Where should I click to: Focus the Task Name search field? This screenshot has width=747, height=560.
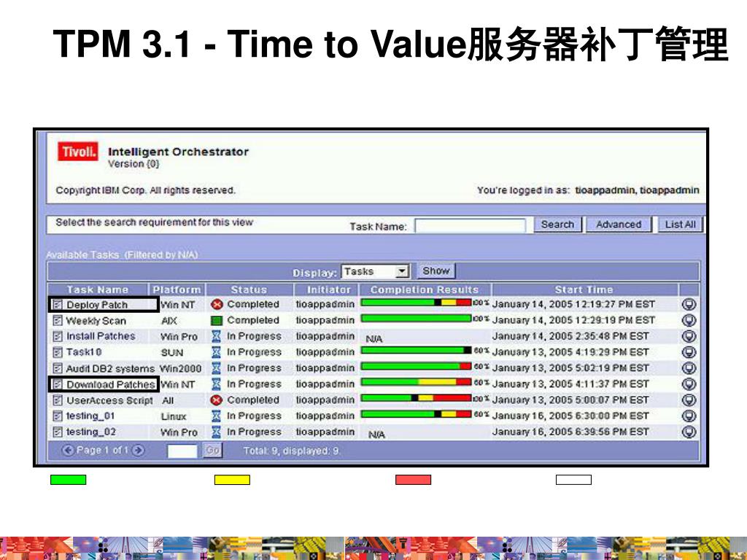tap(471, 226)
